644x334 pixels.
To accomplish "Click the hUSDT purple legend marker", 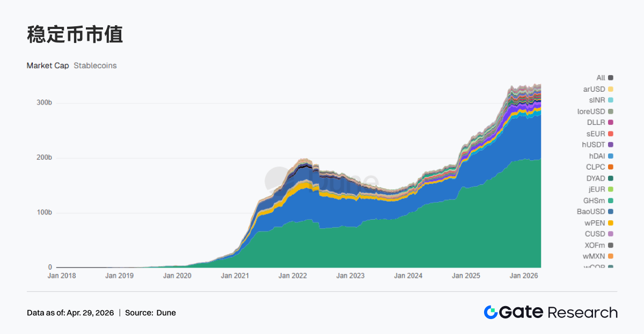I will [x=611, y=145].
